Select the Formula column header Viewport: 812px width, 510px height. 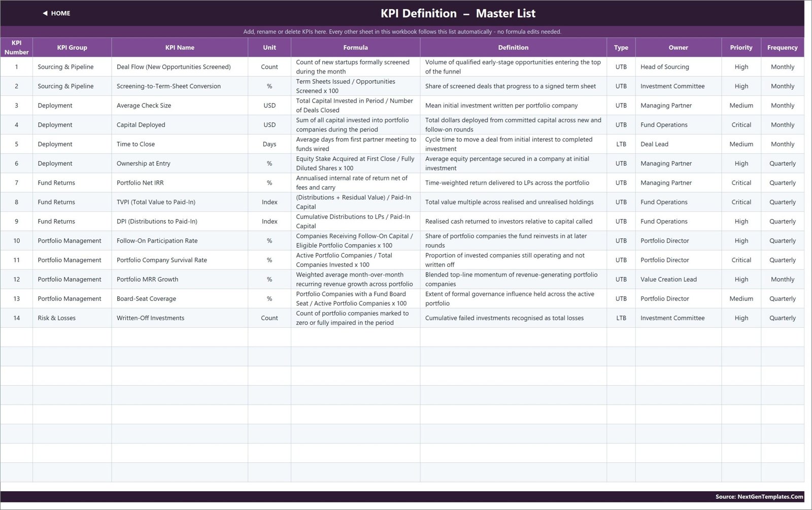coord(355,47)
